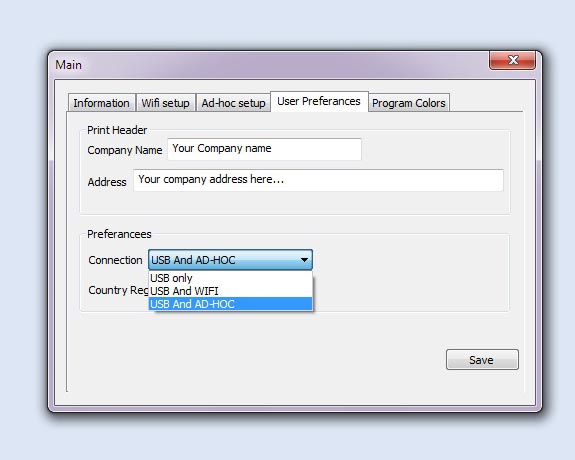Screen dimensions: 575x460
Task: Click the Save button
Action: 482,359
